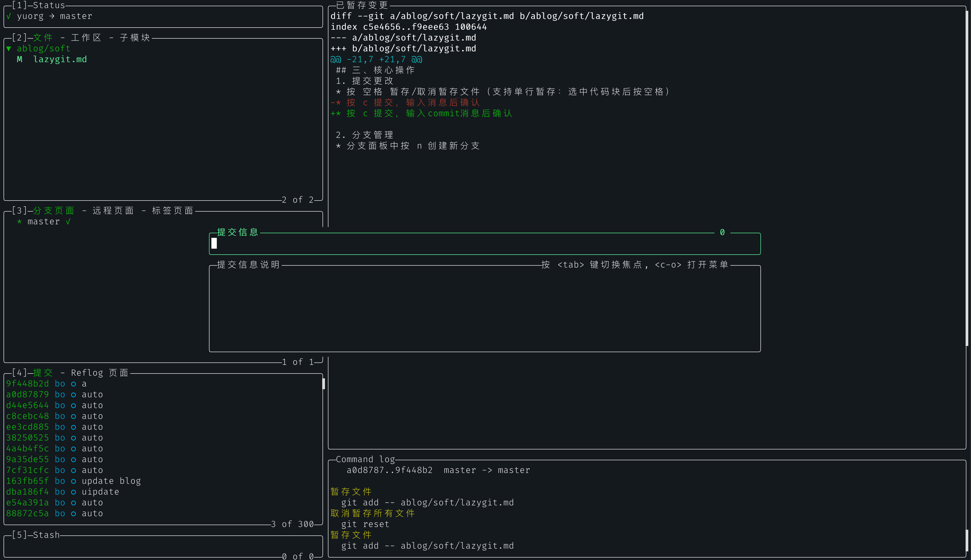Switch to the 工作区 tab
Screen dimensions: 971x560
pyautogui.click(x=86, y=38)
